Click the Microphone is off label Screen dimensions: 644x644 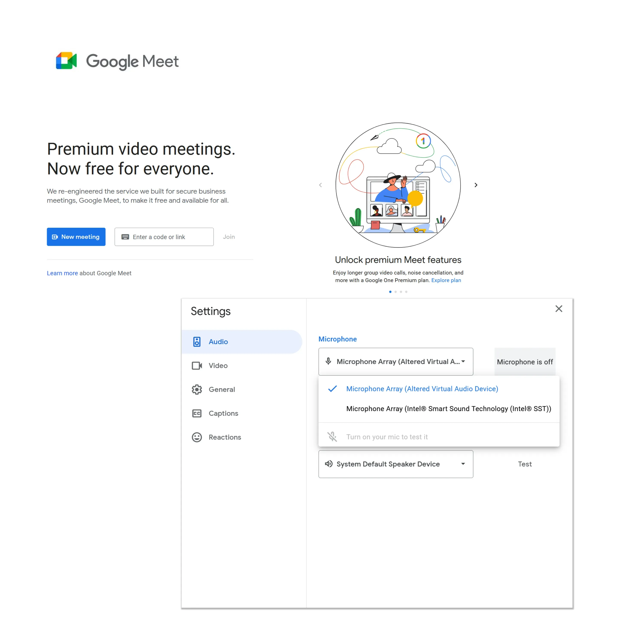coord(525,362)
